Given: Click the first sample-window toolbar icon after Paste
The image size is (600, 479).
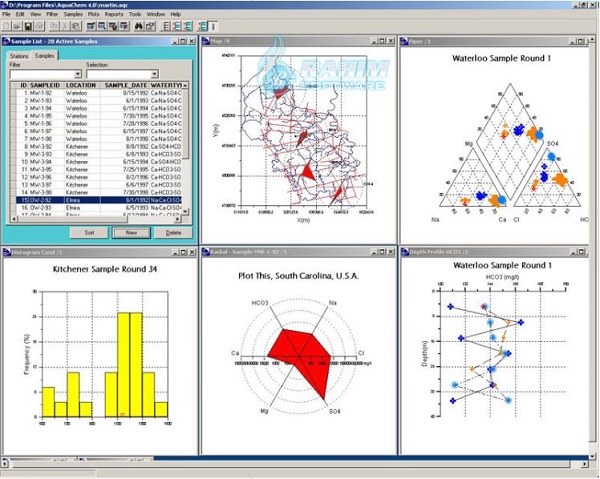Looking at the screenshot, I should (91, 26).
